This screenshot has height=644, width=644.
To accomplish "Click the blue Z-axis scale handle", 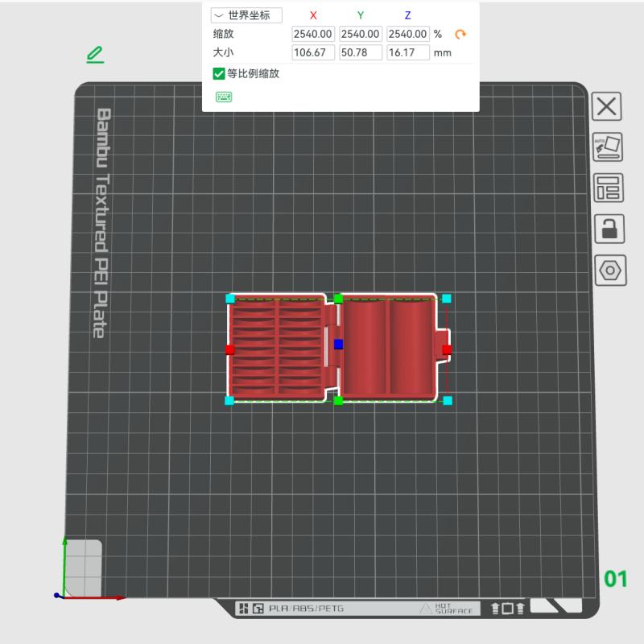I will [x=338, y=345].
